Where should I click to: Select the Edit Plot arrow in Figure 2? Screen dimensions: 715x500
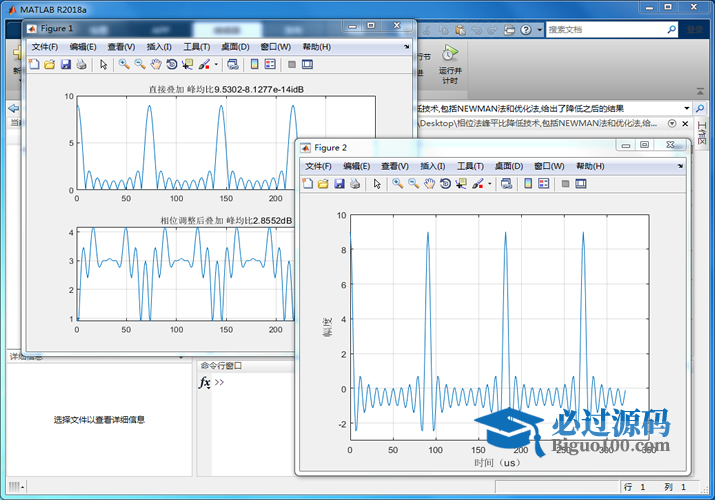[x=377, y=184]
